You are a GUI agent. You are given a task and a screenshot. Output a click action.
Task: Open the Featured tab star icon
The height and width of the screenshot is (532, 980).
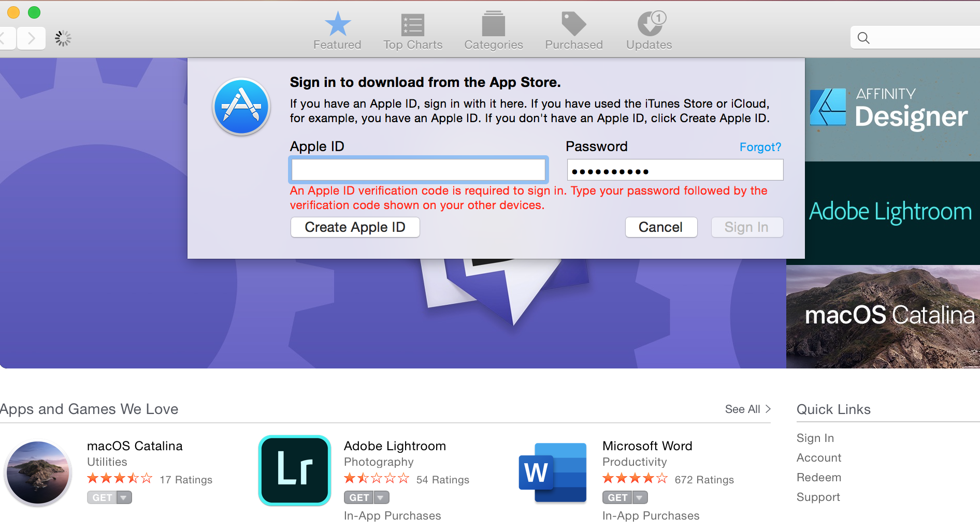(x=338, y=24)
